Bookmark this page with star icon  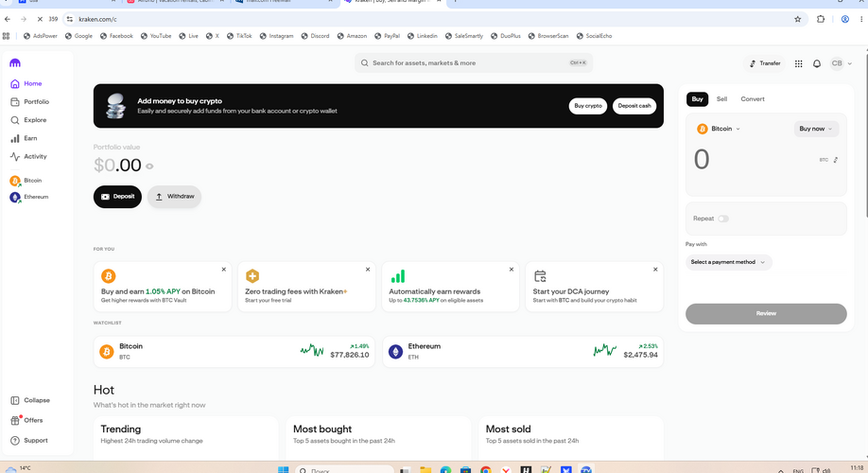pos(798,19)
